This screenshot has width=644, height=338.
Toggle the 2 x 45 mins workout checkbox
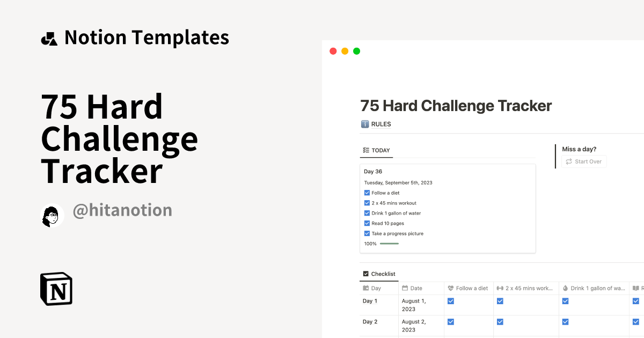tap(367, 203)
